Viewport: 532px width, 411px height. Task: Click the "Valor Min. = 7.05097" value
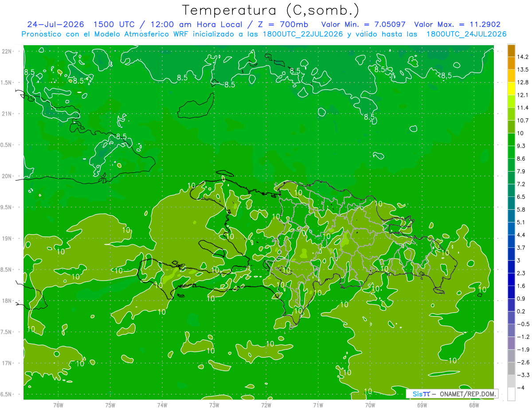[363, 24]
